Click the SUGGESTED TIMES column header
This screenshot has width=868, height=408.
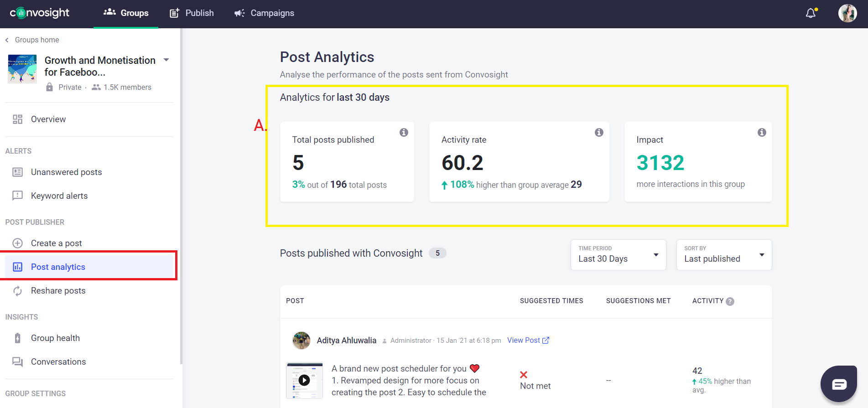coord(551,301)
